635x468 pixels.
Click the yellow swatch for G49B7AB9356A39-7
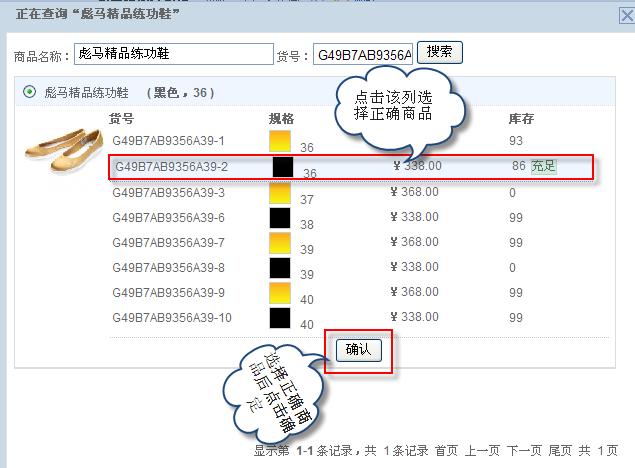tap(280, 242)
